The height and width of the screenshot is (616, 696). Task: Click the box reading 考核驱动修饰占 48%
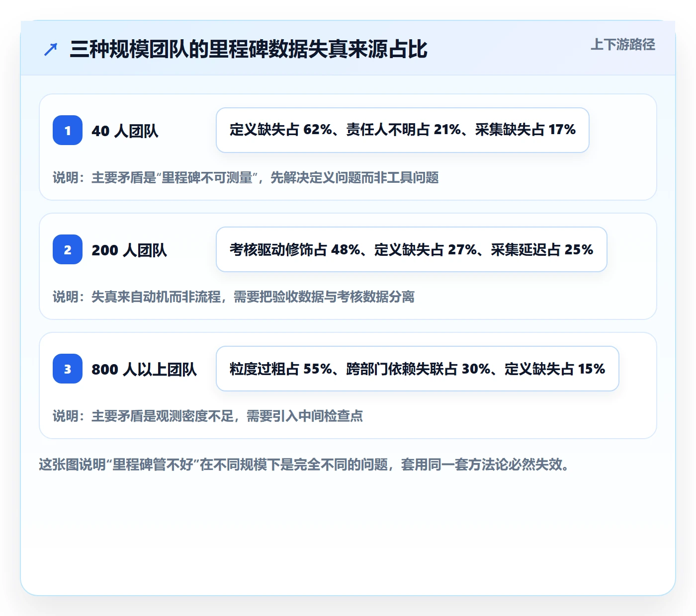pos(412,249)
